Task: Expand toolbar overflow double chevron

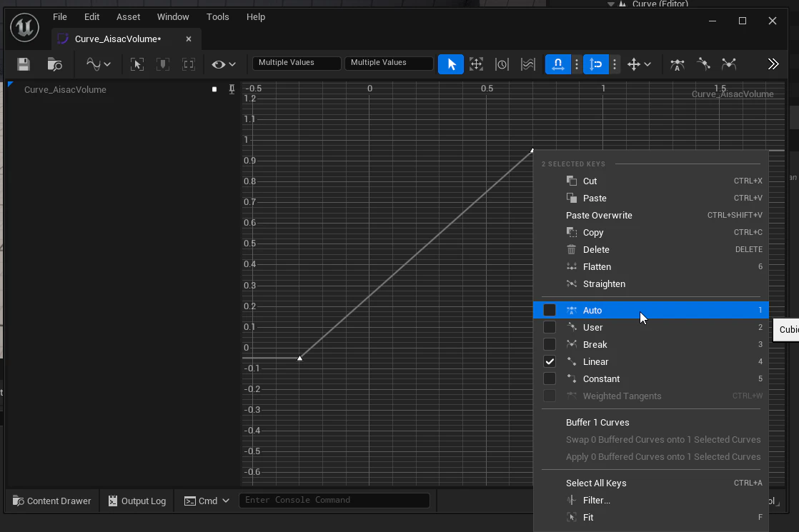Action: click(x=773, y=64)
